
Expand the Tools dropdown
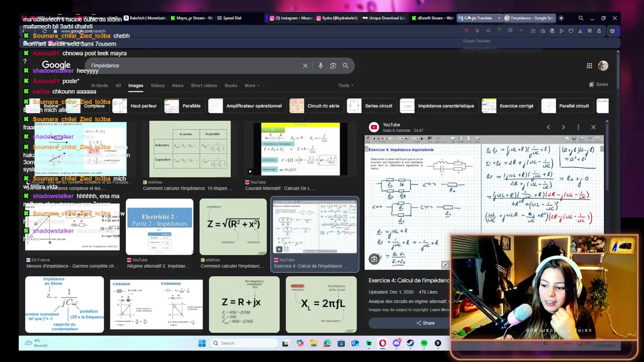tap(346, 85)
